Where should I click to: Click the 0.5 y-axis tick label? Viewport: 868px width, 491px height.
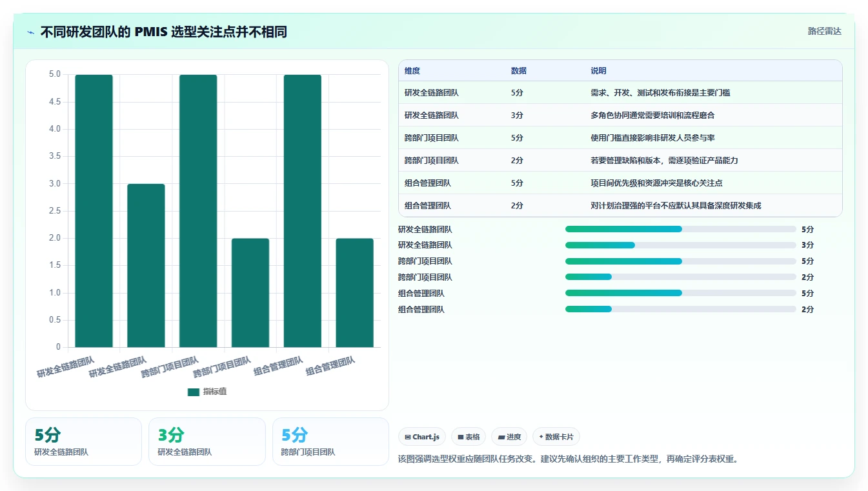click(x=55, y=320)
